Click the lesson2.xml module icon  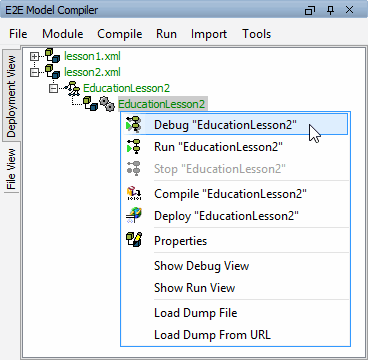pyautogui.click(x=53, y=72)
